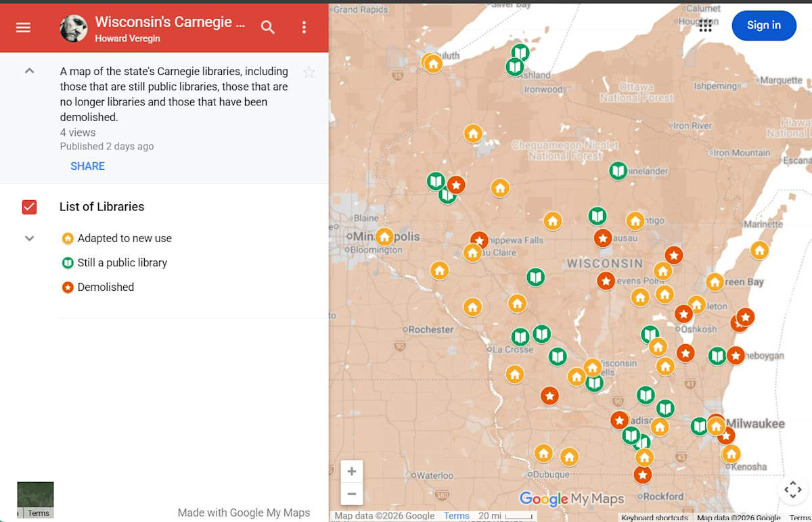812x522 pixels.
Task: Select 'Still a public library' legend entry
Action: point(114,262)
